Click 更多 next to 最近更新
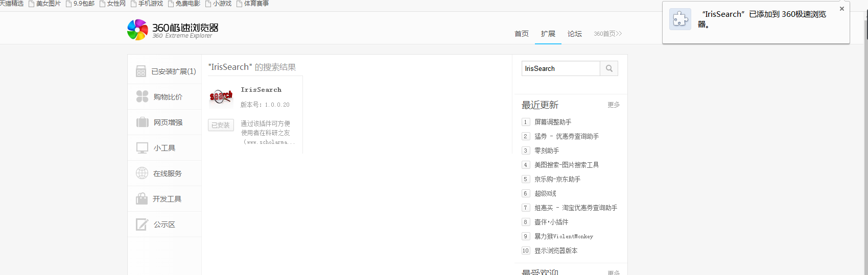The height and width of the screenshot is (275, 868). [614, 105]
